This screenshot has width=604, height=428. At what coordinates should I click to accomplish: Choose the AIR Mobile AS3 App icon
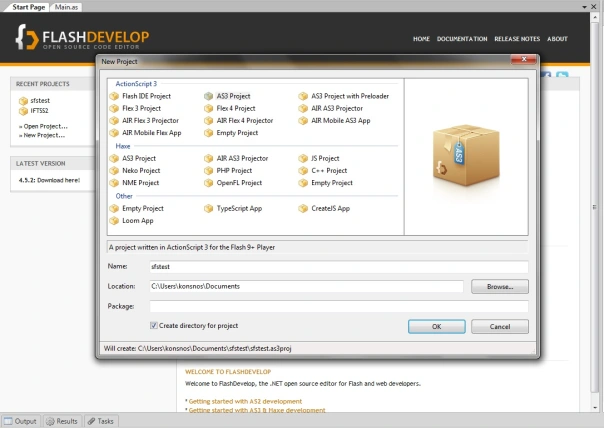point(303,121)
